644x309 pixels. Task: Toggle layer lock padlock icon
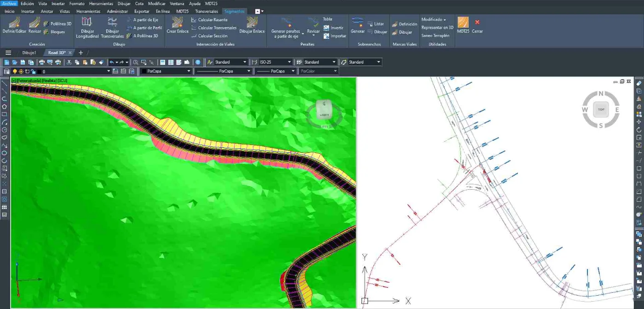[33, 71]
